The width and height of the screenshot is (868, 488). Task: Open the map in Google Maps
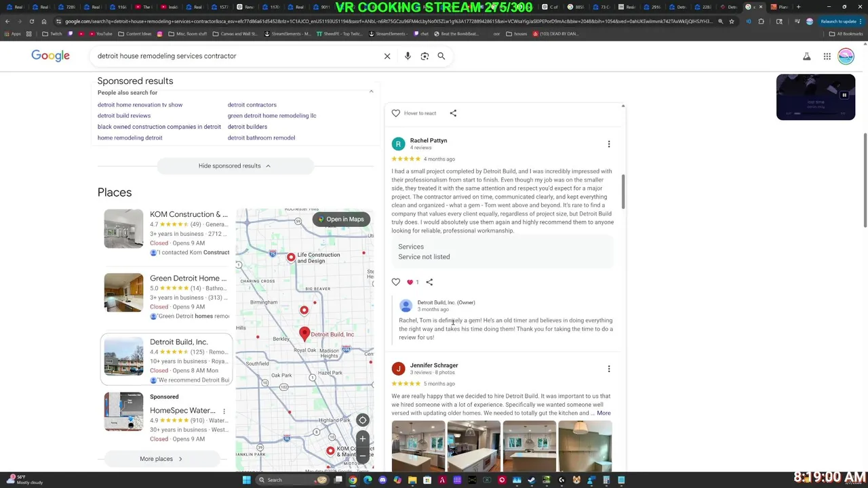pos(341,220)
